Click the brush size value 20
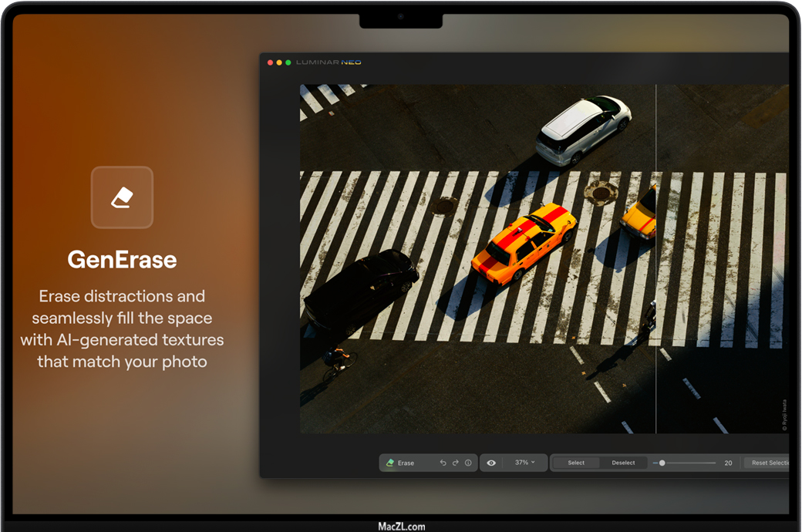The image size is (802, 532). 728,463
